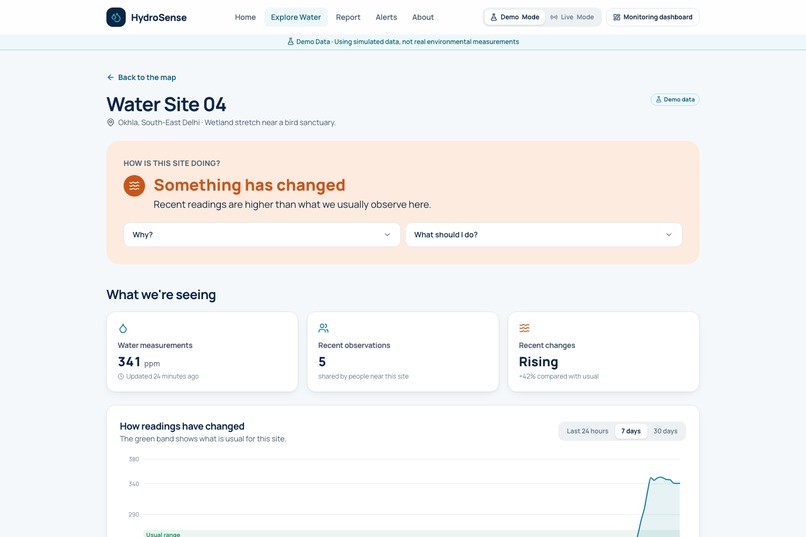This screenshot has width=806, height=537.
Task: Click the Water Site 04 heading
Action: coord(166,104)
